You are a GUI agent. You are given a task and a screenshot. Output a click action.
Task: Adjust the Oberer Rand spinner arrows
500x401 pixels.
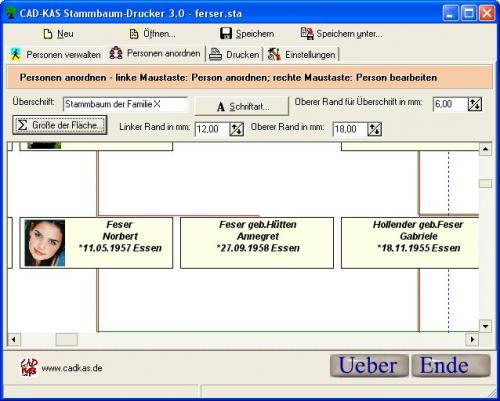[x=375, y=129]
